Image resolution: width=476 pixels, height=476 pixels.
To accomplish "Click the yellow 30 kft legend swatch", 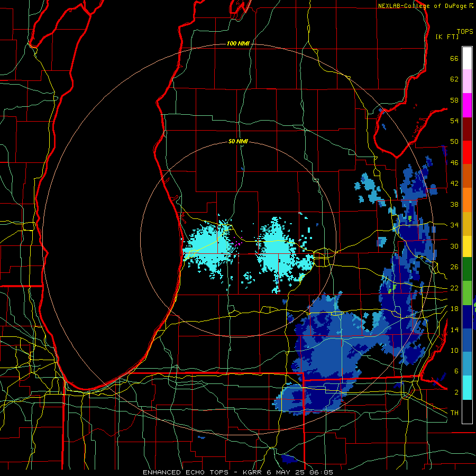I will (467, 246).
